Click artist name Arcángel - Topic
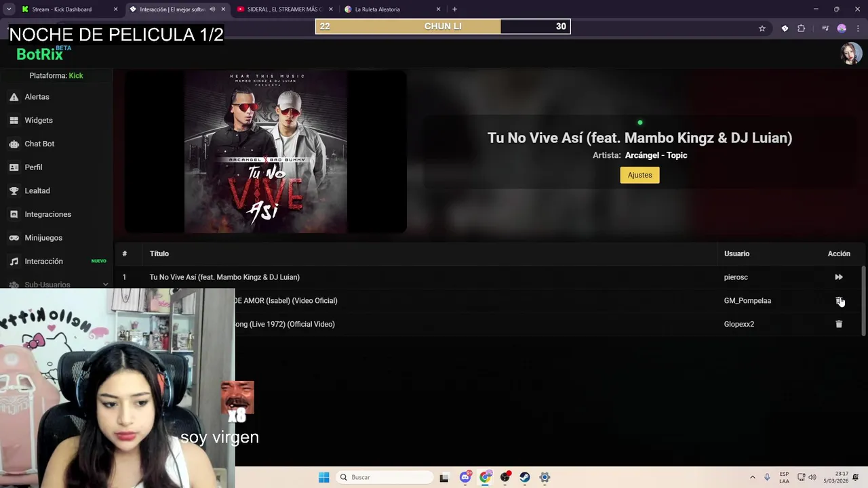Viewport: 868px width, 488px height. [656, 155]
